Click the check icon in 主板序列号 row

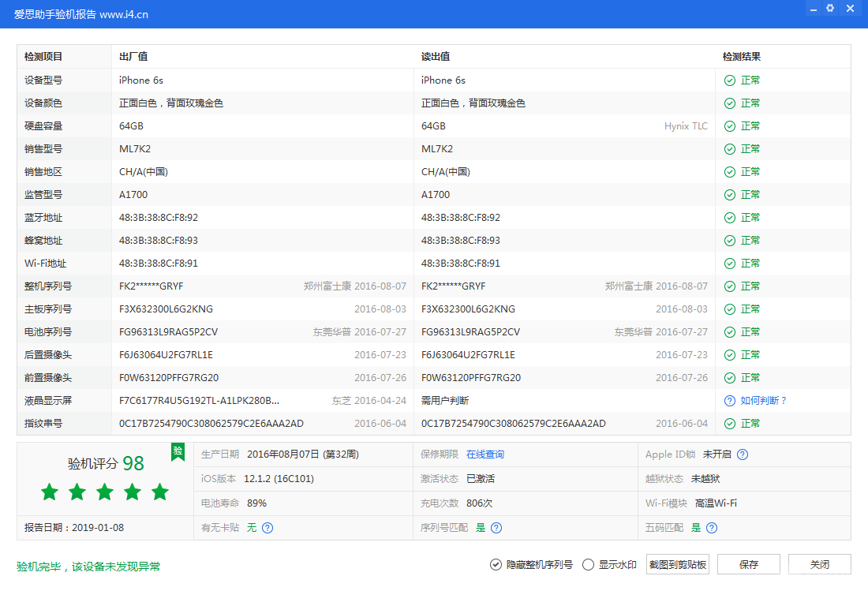pyautogui.click(x=730, y=309)
